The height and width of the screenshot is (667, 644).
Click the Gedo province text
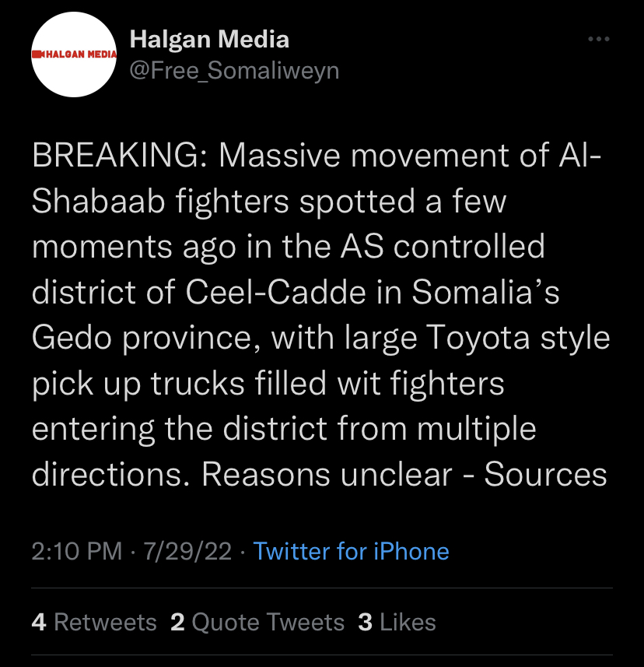[142, 339]
